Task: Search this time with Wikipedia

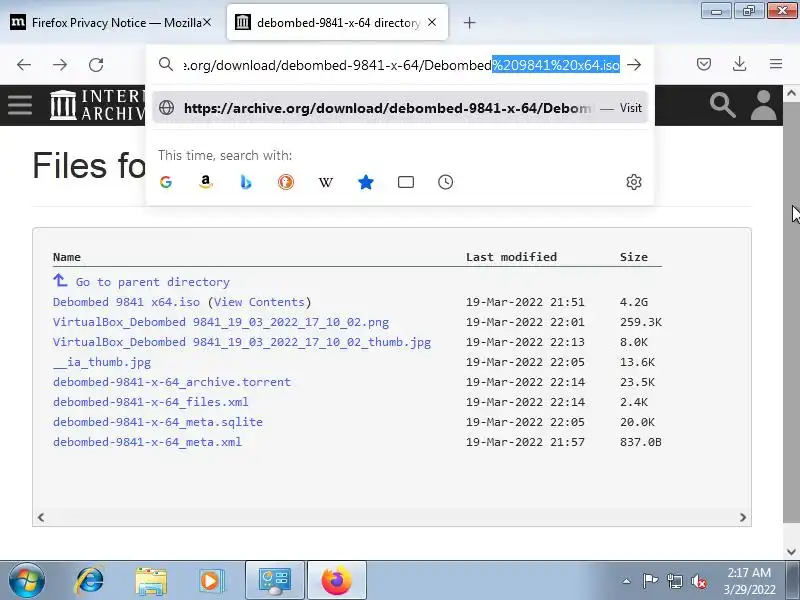Action: coord(326,182)
